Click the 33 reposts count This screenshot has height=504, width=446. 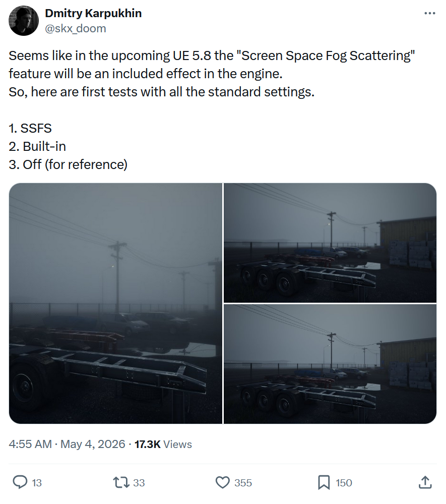tap(139, 483)
